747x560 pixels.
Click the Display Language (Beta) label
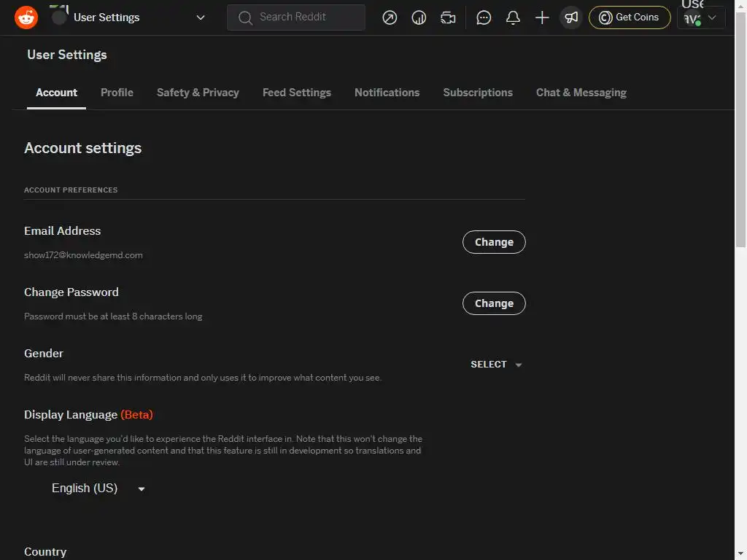pos(88,415)
